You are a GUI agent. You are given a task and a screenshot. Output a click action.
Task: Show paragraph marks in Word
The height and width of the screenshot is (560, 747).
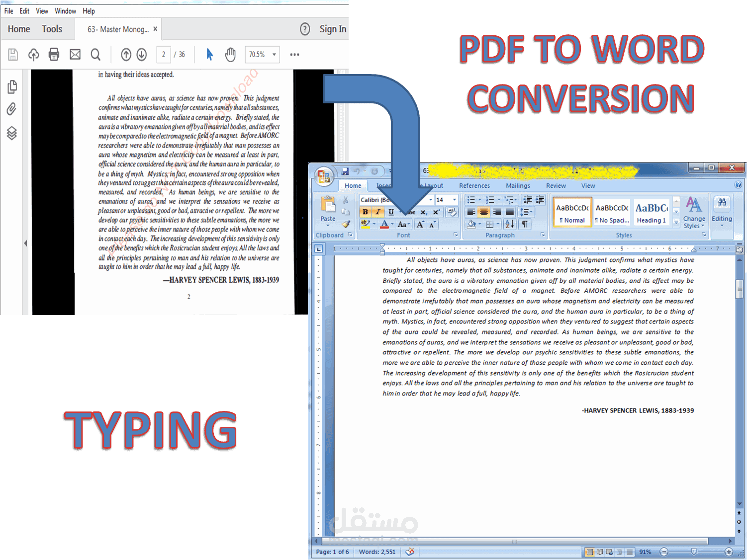(524, 224)
